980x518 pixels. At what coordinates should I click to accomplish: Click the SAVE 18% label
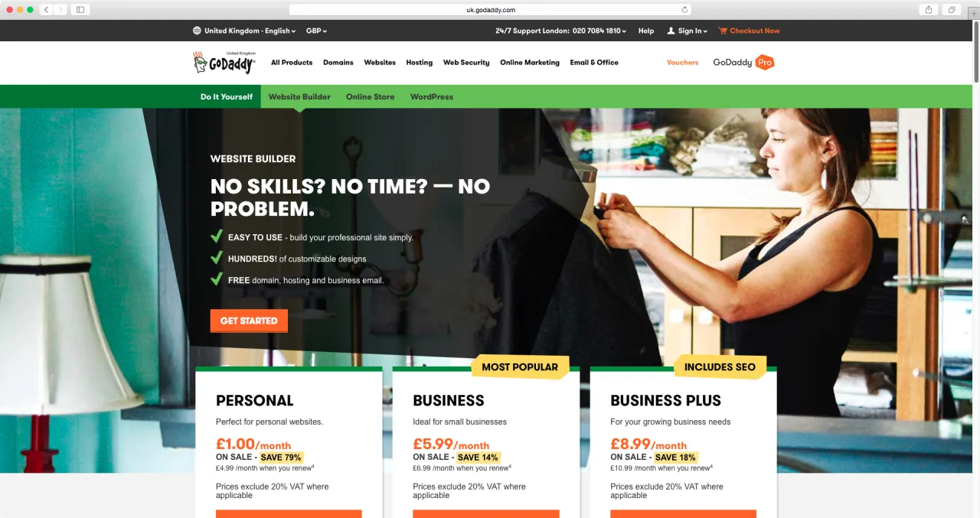pyautogui.click(x=675, y=458)
